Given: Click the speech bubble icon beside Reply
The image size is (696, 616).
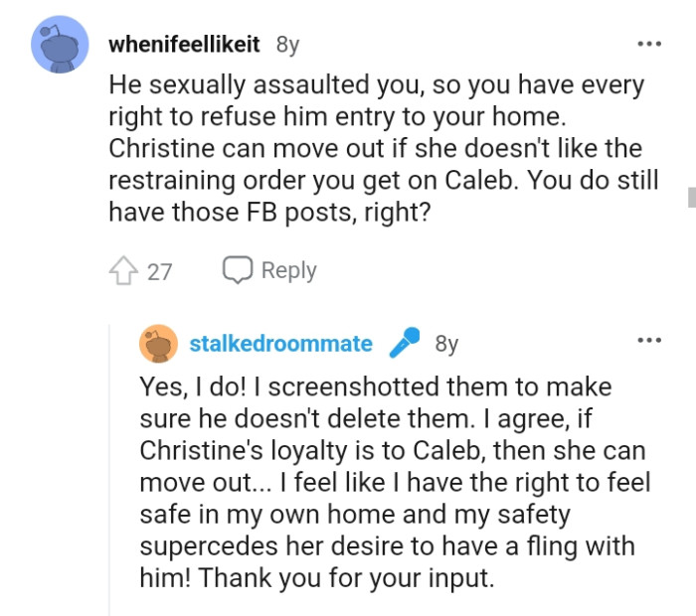Looking at the screenshot, I should 237,269.
